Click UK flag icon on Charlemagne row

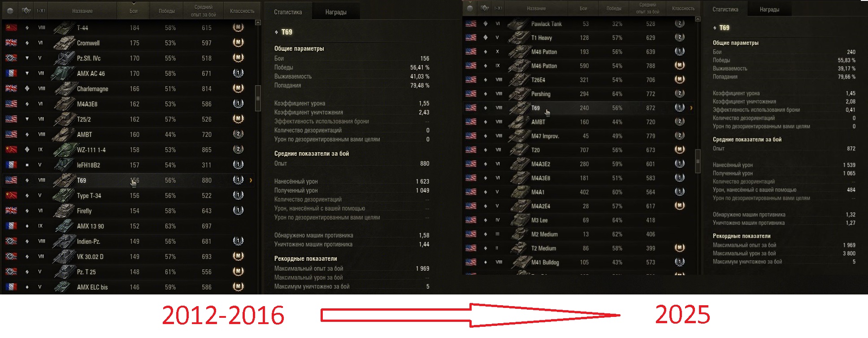(11, 88)
